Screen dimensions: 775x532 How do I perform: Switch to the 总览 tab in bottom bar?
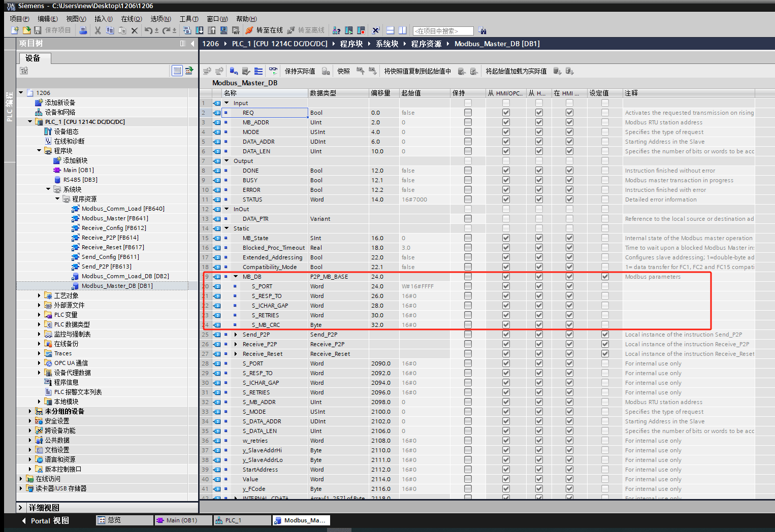(x=124, y=520)
